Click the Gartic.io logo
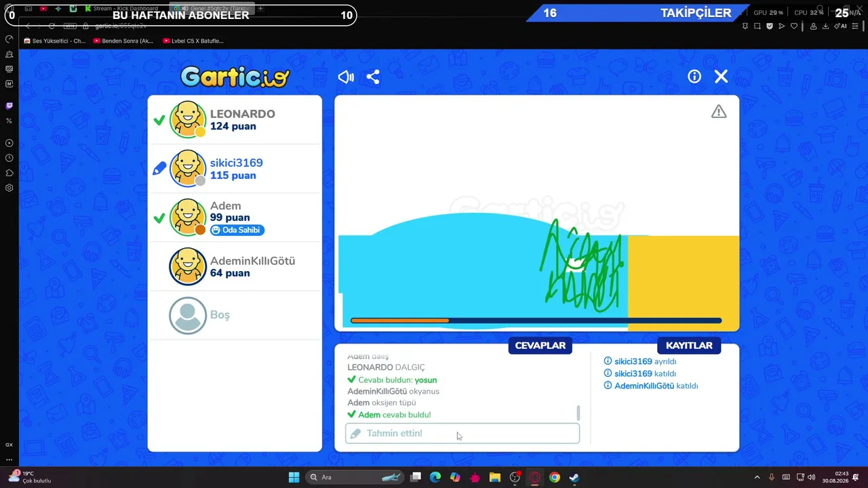868x488 pixels. coord(235,77)
